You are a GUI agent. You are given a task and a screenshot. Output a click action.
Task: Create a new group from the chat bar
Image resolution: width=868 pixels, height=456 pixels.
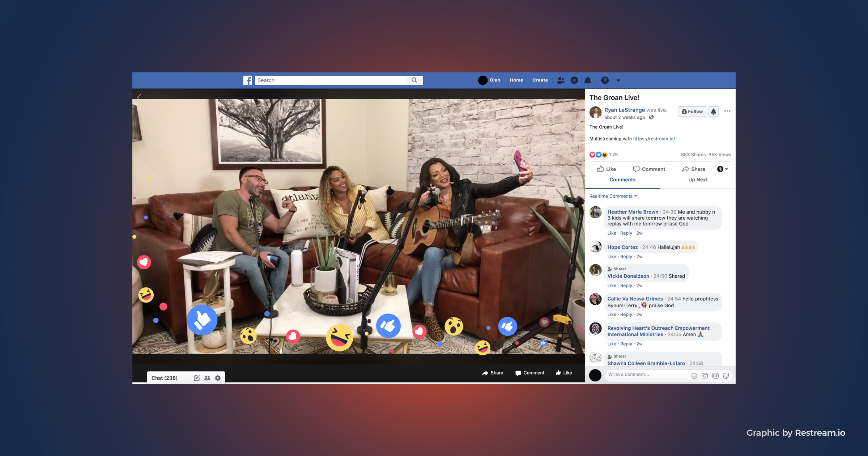pyautogui.click(x=207, y=378)
